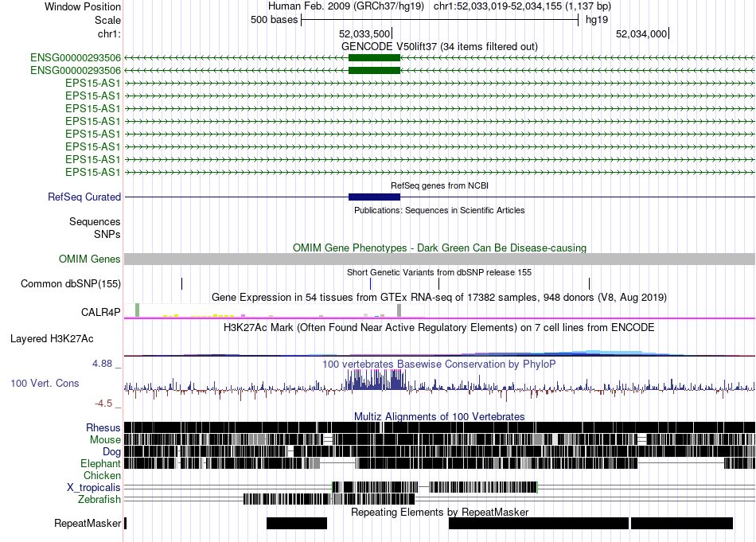Click the X_tropicalis species label

coord(94,488)
